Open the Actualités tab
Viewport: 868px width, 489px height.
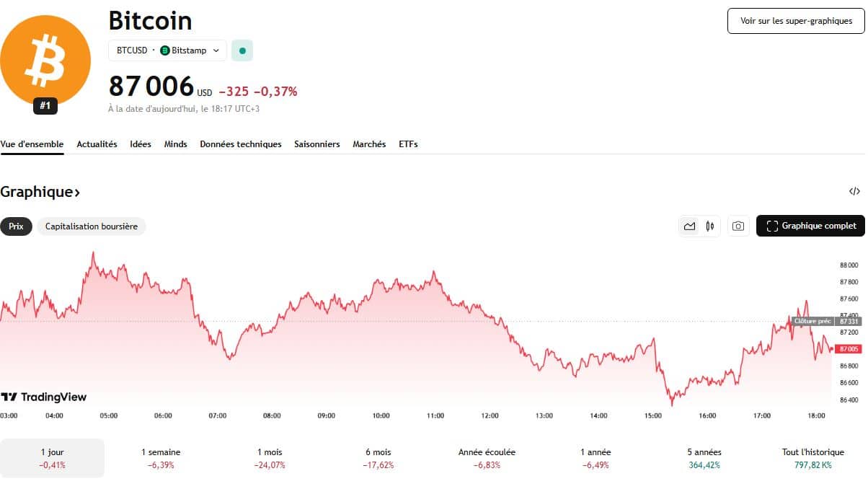97,144
